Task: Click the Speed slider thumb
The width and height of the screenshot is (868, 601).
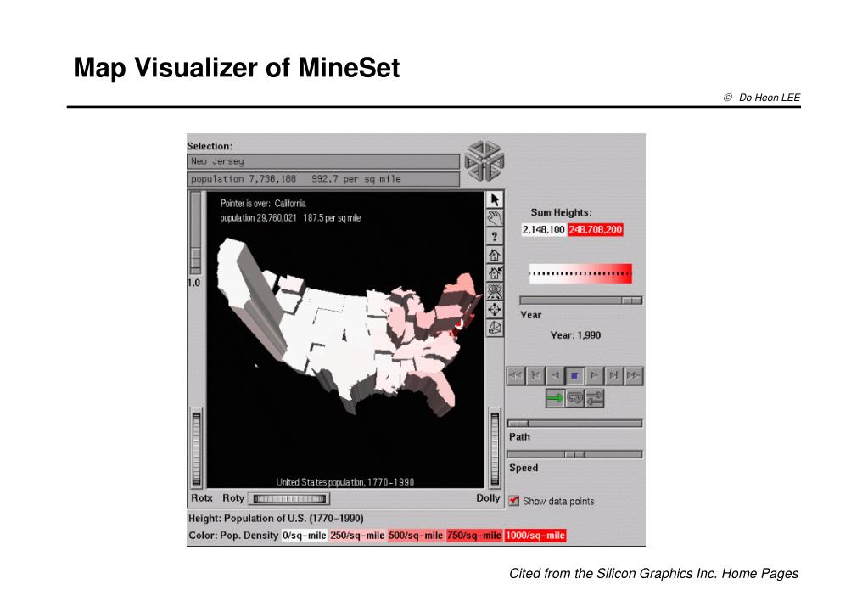Action: click(x=574, y=454)
